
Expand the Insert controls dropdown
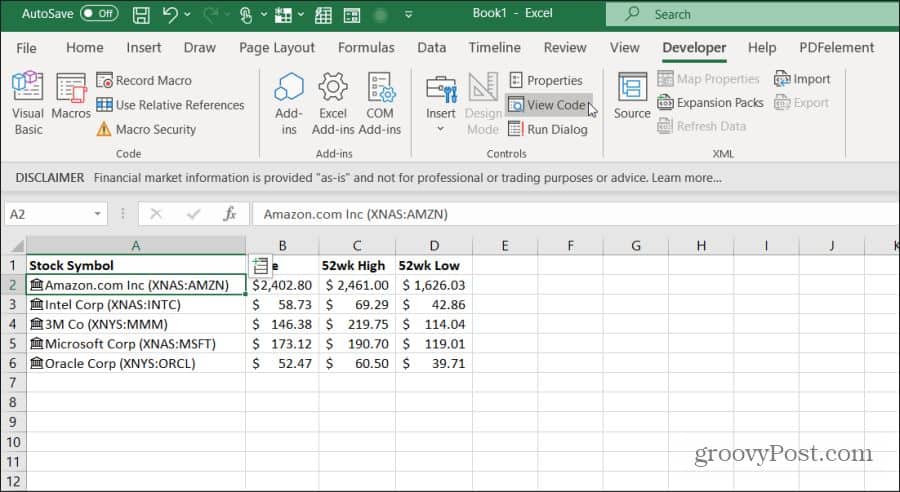pyautogui.click(x=440, y=128)
